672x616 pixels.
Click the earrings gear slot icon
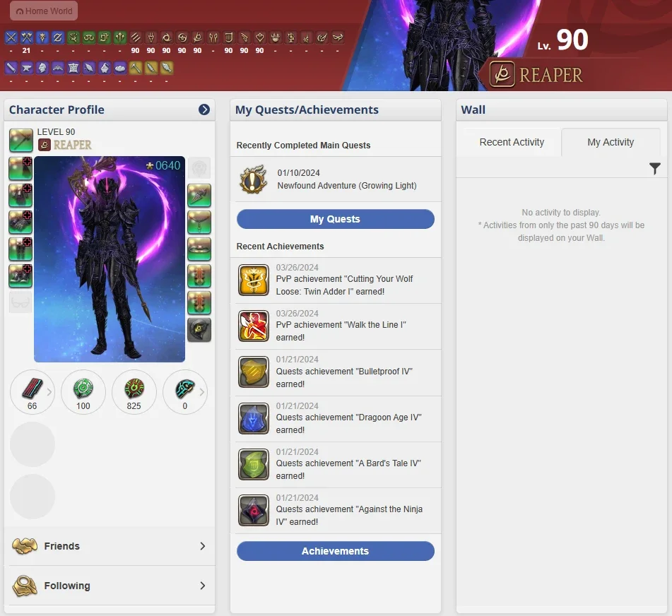[x=199, y=196]
